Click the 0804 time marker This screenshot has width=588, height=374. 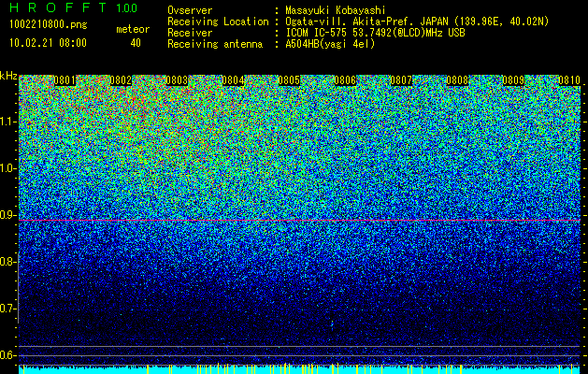coord(233,80)
